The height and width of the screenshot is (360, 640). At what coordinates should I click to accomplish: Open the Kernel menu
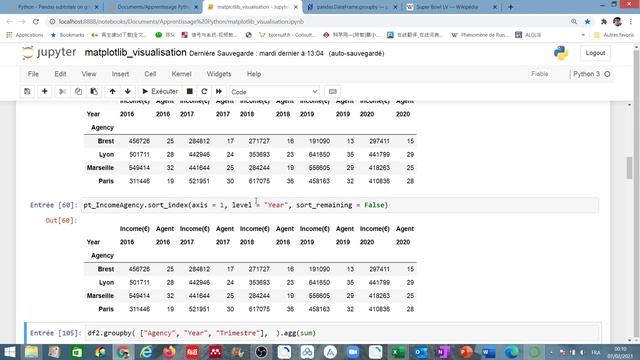(181, 74)
